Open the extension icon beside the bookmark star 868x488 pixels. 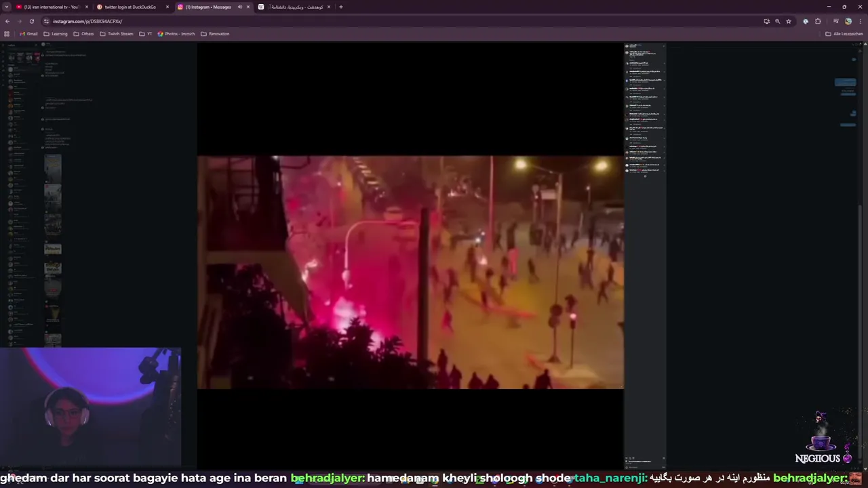click(806, 21)
